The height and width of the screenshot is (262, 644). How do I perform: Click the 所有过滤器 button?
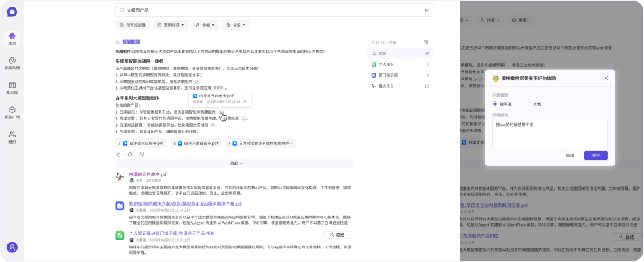(x=133, y=25)
